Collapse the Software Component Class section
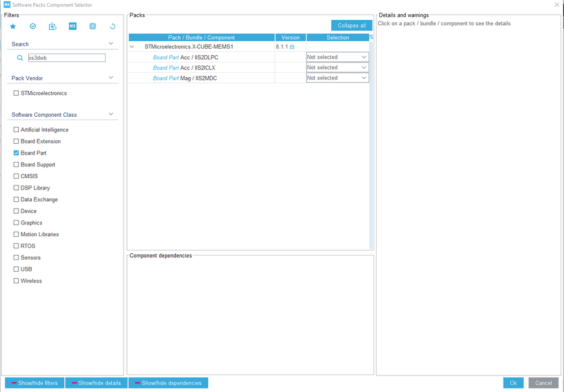 [111, 114]
